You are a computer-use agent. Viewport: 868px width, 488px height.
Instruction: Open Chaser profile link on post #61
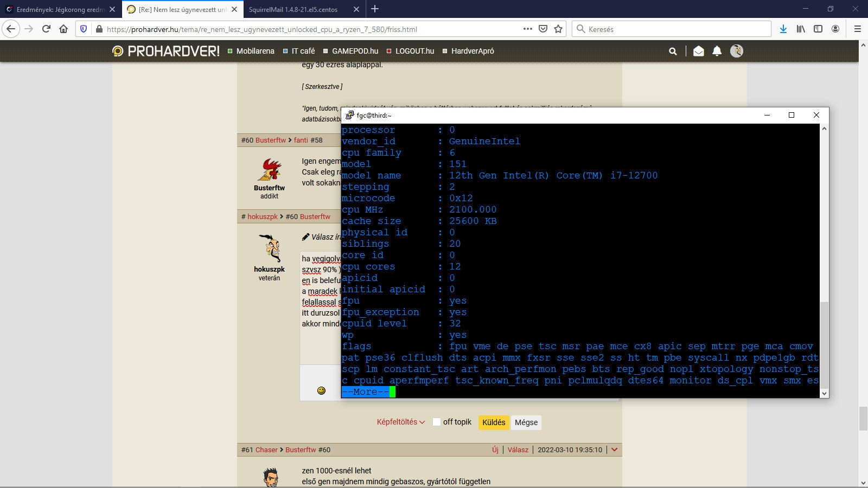(x=266, y=450)
